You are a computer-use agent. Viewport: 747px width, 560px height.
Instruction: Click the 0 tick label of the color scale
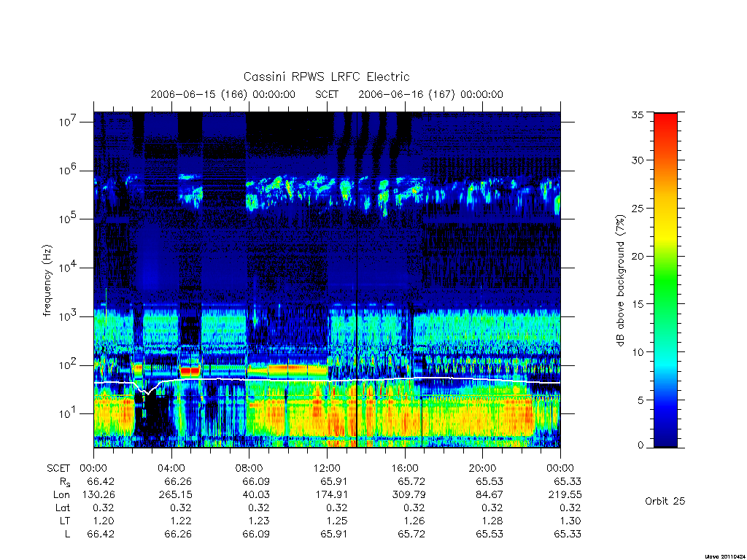click(x=640, y=446)
